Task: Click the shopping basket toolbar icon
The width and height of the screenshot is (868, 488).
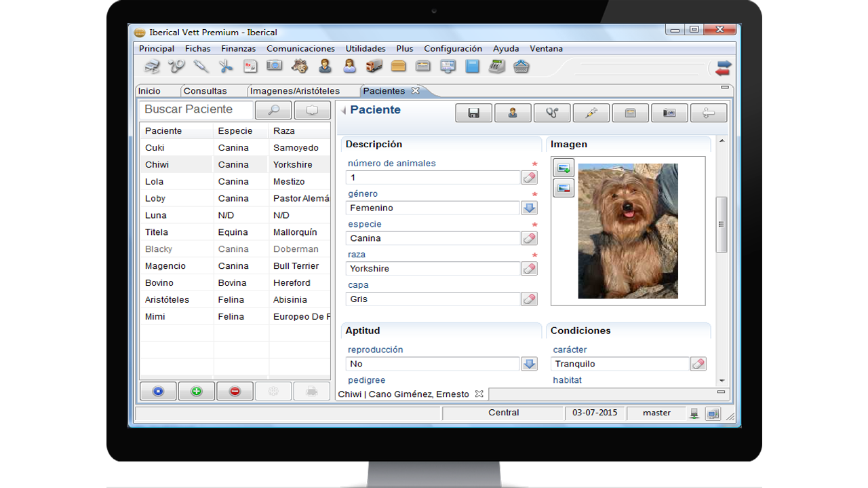Action: click(521, 67)
